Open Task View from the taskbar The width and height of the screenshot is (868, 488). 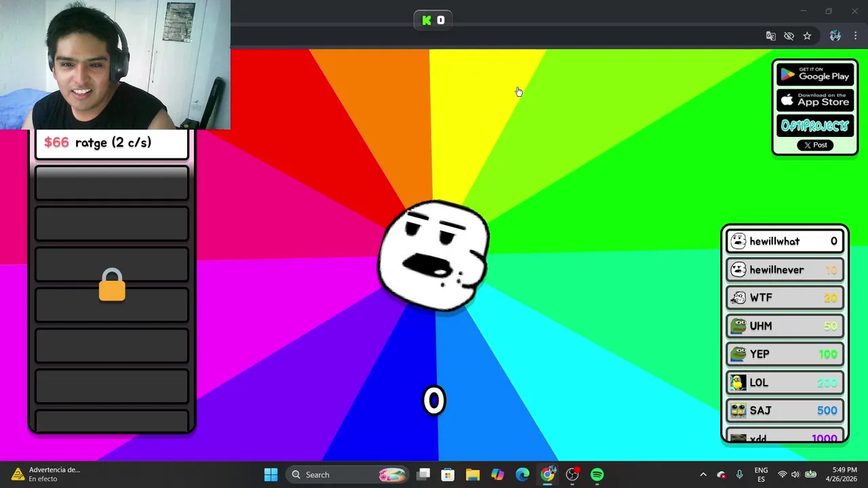tap(423, 474)
